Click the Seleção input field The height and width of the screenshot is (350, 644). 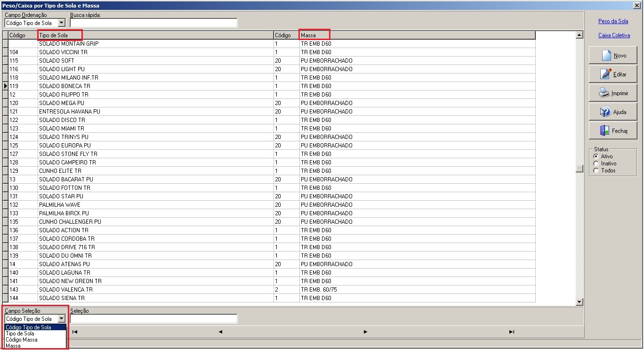coord(153,319)
